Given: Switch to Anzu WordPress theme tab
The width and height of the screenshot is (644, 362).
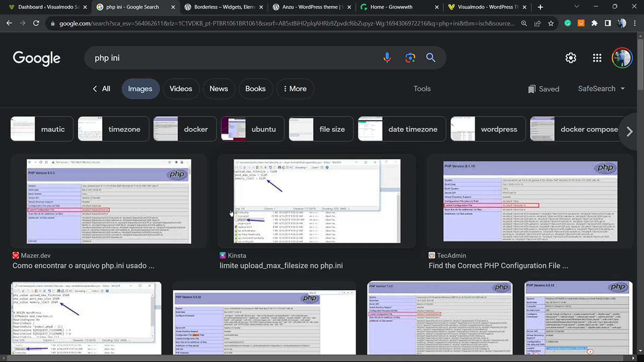Looking at the screenshot, I should [312, 7].
